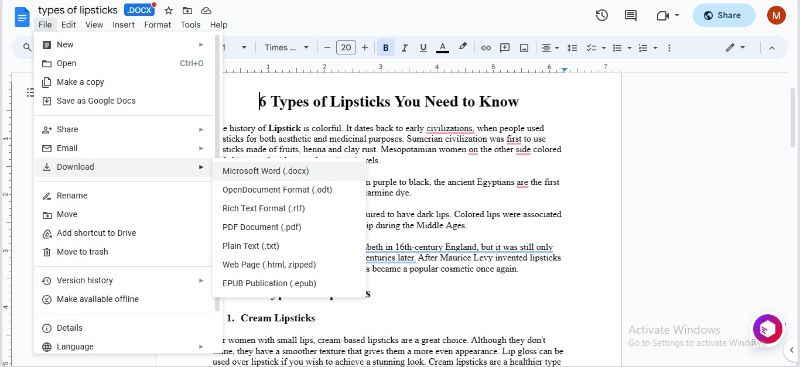Screen dimensions: 800x367
Task: Open the paragraph style dropdown arrow
Action: point(244,47)
